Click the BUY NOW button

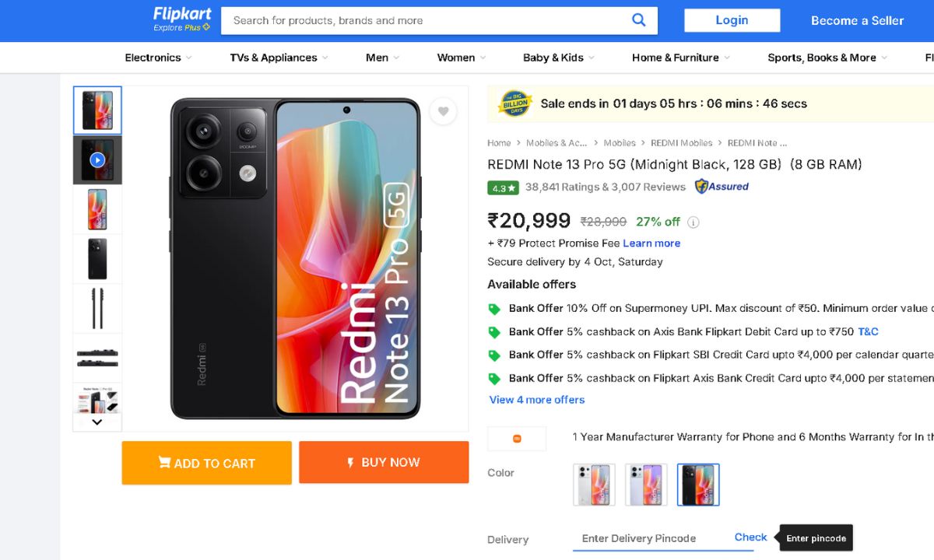coord(384,462)
